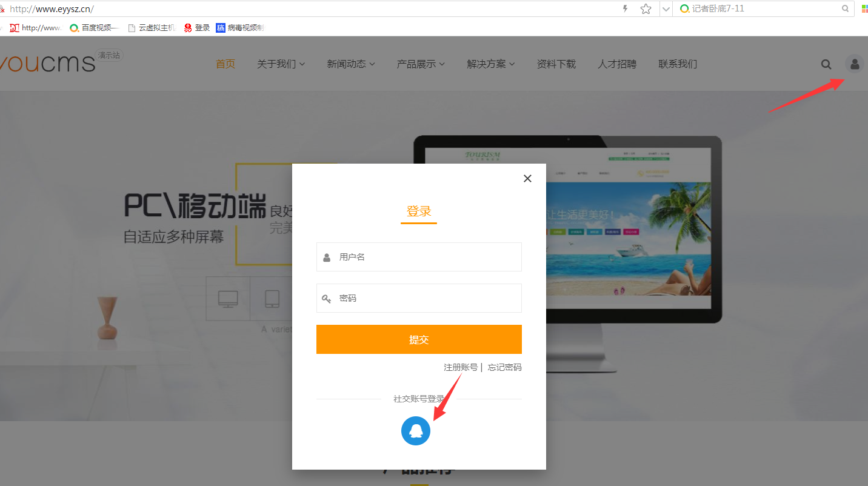Go to the 首页 nav item

click(x=225, y=64)
